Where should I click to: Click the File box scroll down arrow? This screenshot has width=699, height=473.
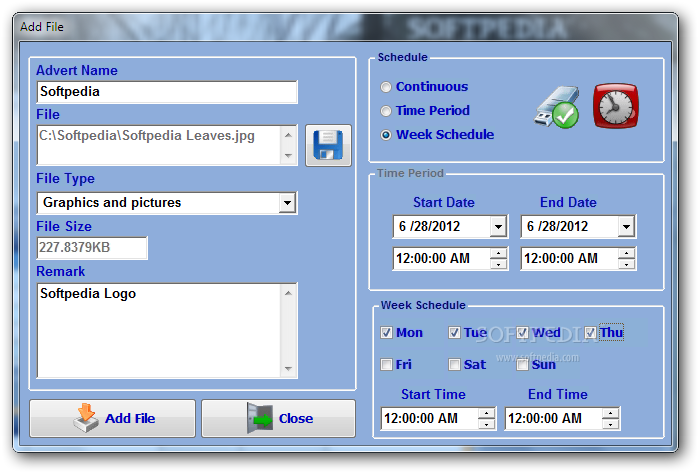(x=288, y=156)
